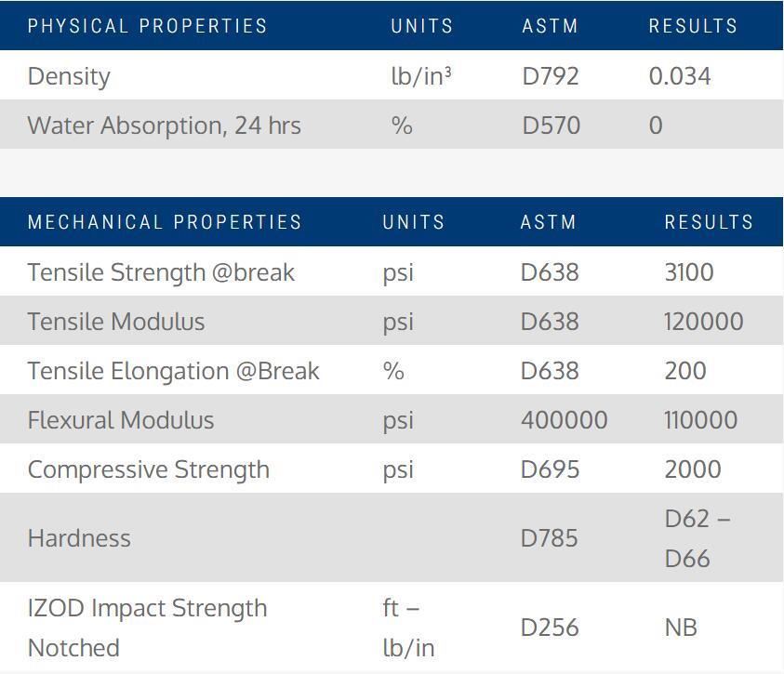Select Tensile Strength @break row label
This screenshot has width=784, height=674.
pos(161,272)
